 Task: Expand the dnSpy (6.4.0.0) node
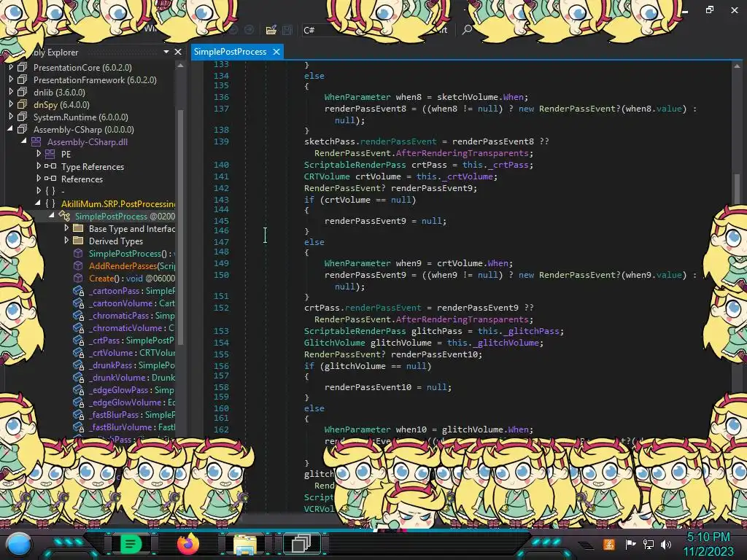coord(11,104)
